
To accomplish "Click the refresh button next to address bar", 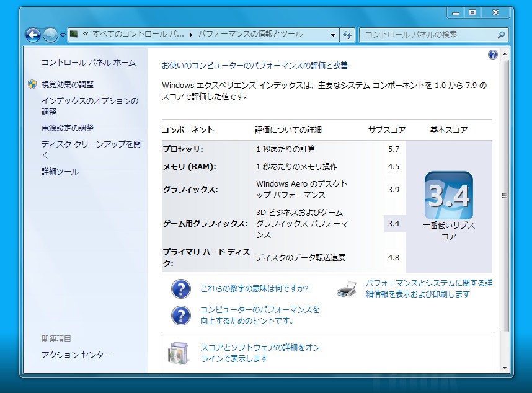I will pyautogui.click(x=347, y=35).
